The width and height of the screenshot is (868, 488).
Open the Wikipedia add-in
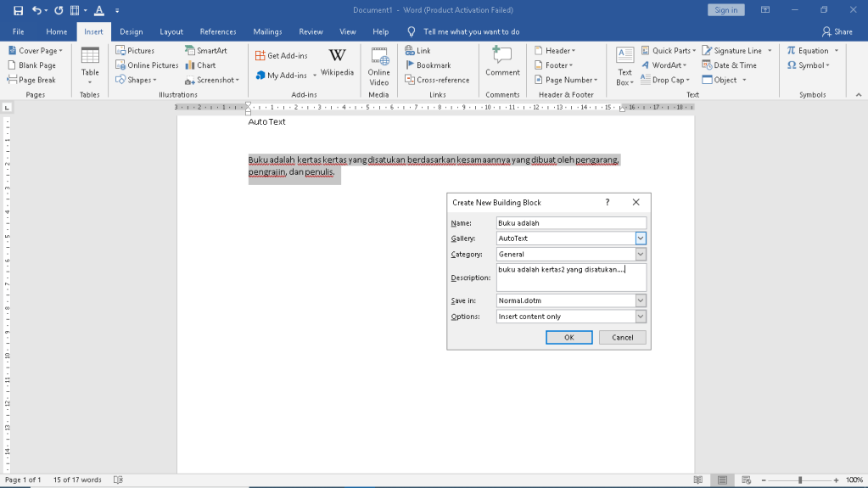pyautogui.click(x=337, y=63)
